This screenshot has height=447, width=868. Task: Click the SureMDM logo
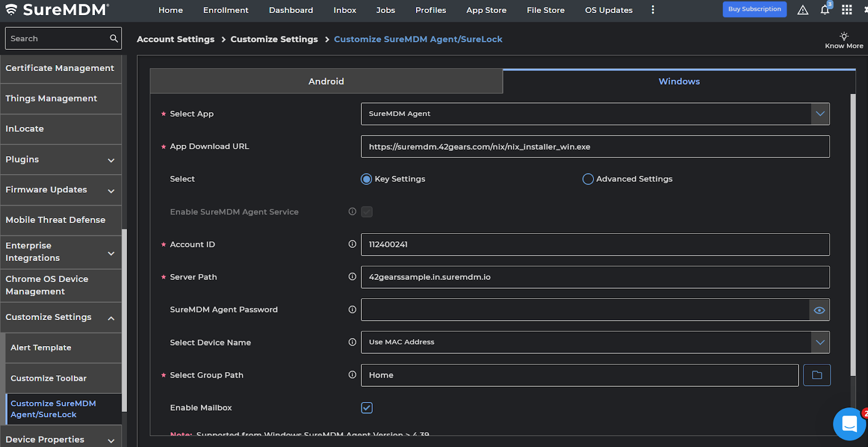point(56,9)
